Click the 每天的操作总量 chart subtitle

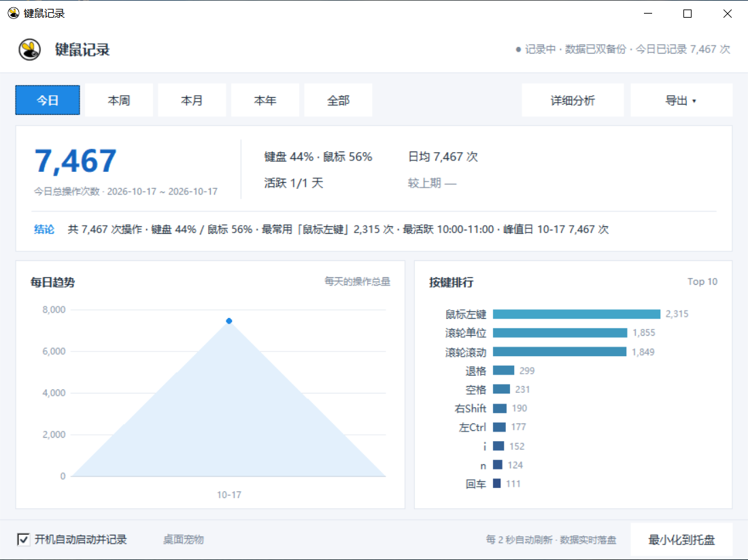click(x=357, y=281)
